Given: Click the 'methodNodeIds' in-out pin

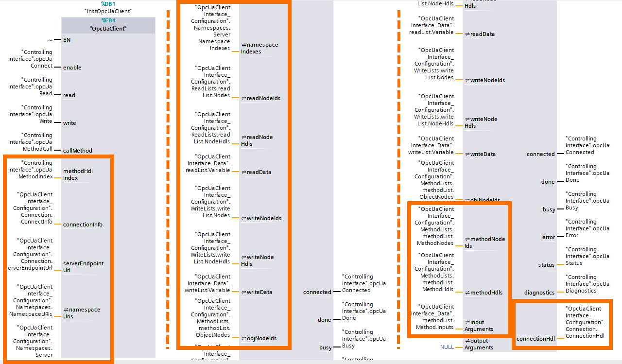Looking at the screenshot, I should point(485,243).
